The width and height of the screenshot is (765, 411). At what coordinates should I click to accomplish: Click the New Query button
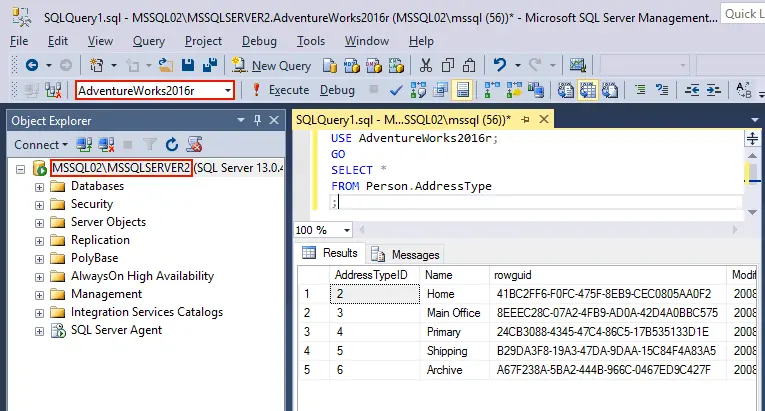tap(272, 65)
